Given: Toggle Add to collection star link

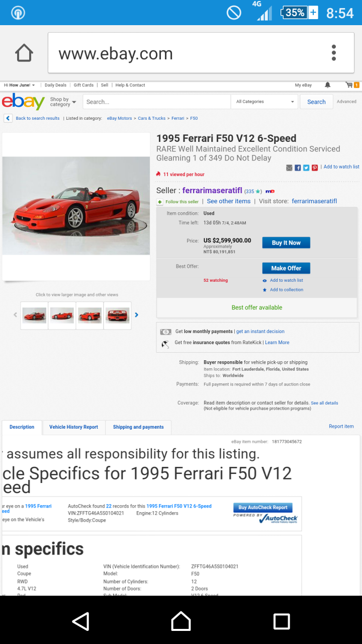Looking at the screenshot, I should (x=283, y=290).
